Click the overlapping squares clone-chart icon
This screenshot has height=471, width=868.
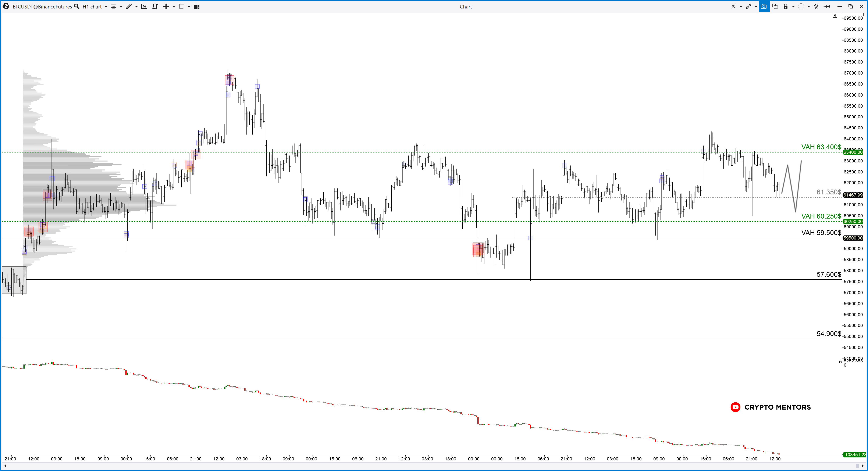point(775,6)
